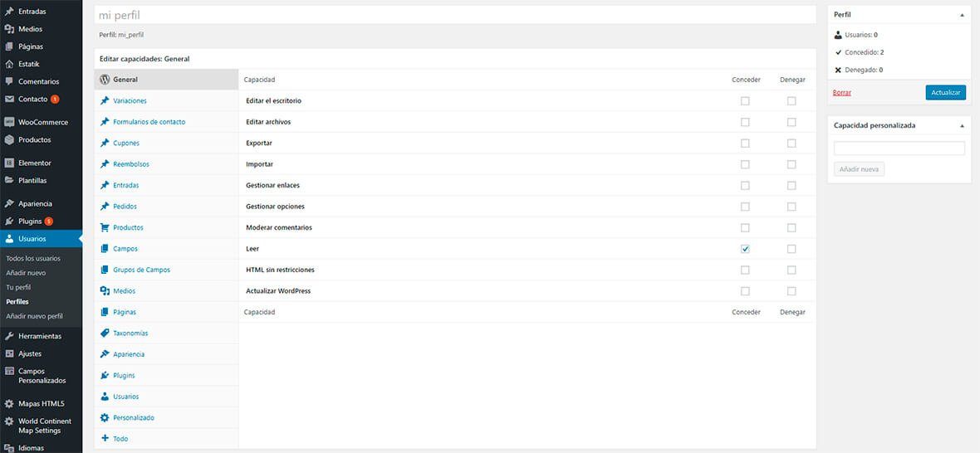Switch to the Cupones capabilities tab
The image size is (980, 453).
[x=166, y=143]
